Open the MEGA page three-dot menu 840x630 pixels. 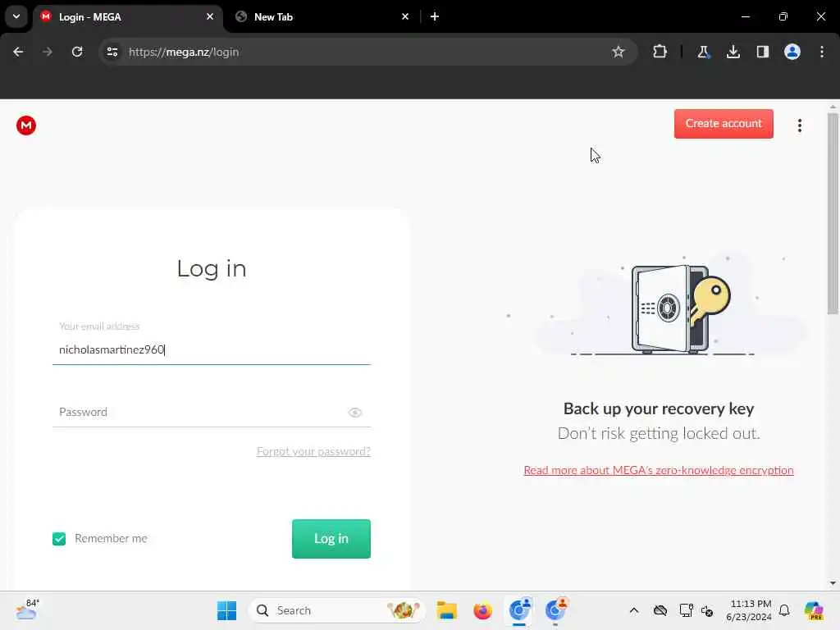point(799,126)
